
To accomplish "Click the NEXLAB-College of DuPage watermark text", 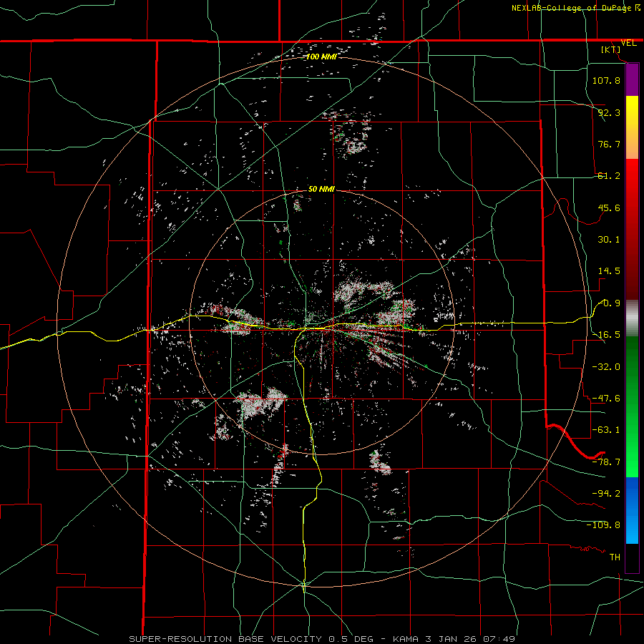I will point(575,8).
